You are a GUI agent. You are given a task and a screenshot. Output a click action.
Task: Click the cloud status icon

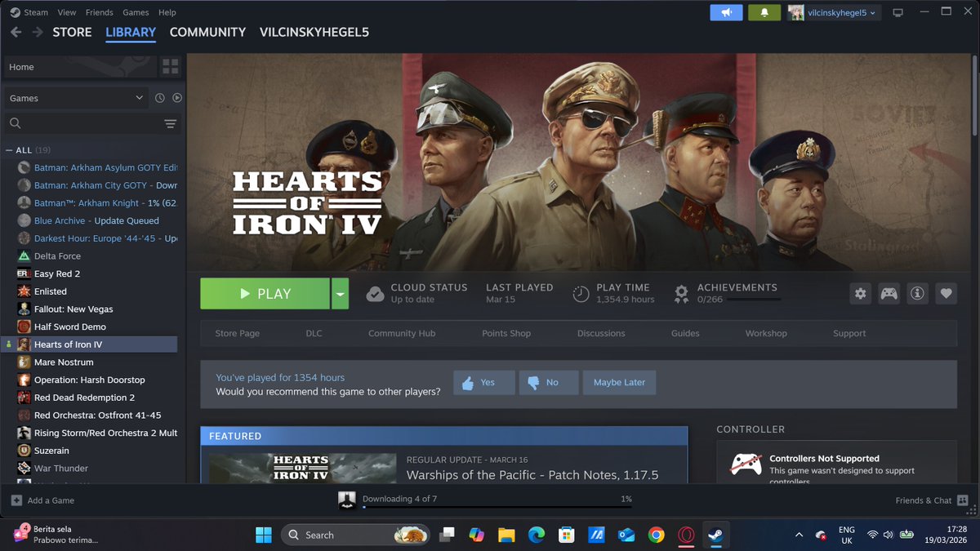point(375,294)
